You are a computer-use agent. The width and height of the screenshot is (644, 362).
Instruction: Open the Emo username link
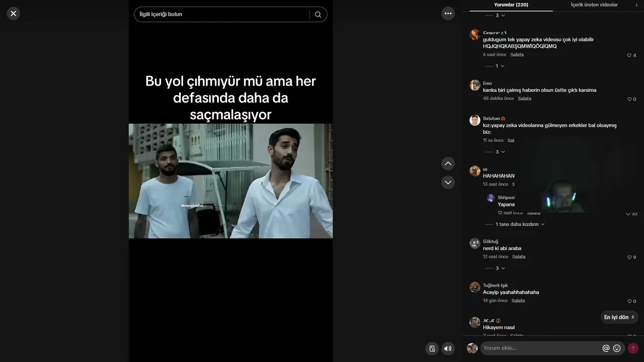[x=488, y=83]
